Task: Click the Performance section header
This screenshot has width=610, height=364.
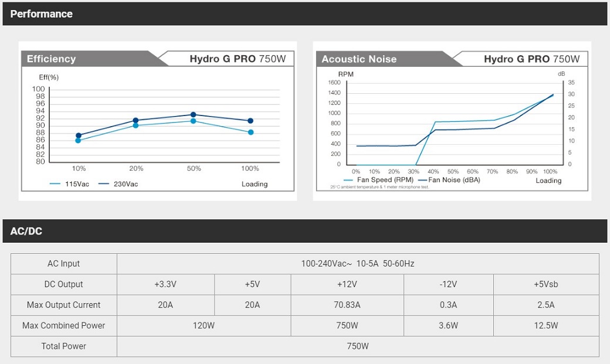Action: coord(305,14)
